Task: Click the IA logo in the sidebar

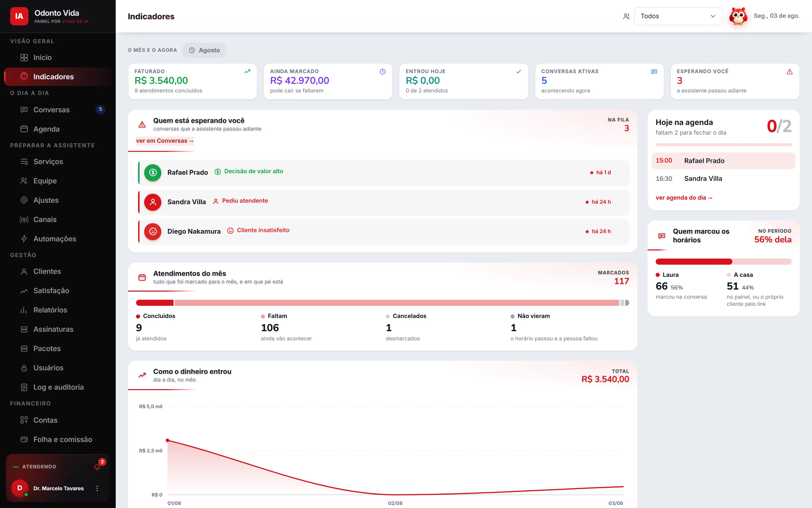Action: point(19,16)
